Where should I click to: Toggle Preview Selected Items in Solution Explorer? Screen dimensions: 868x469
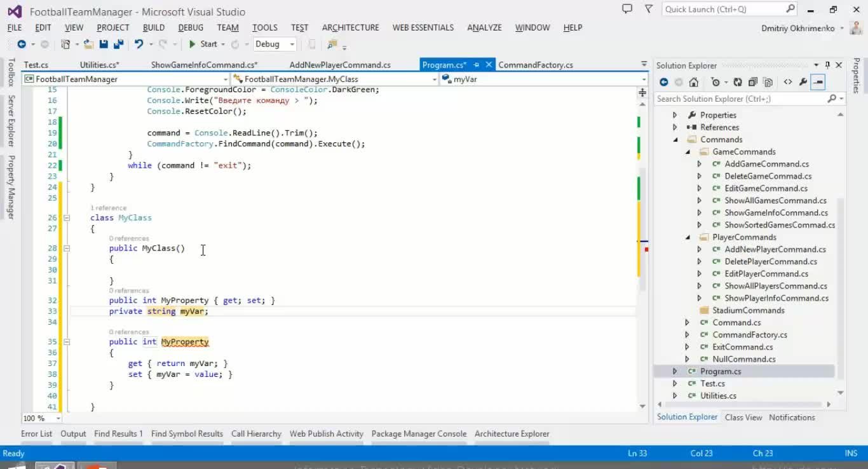pos(818,82)
